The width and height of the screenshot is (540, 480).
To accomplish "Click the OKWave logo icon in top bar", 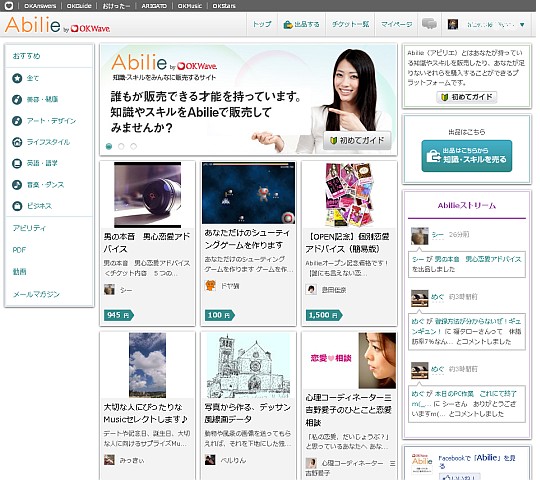I will [x=9, y=6].
